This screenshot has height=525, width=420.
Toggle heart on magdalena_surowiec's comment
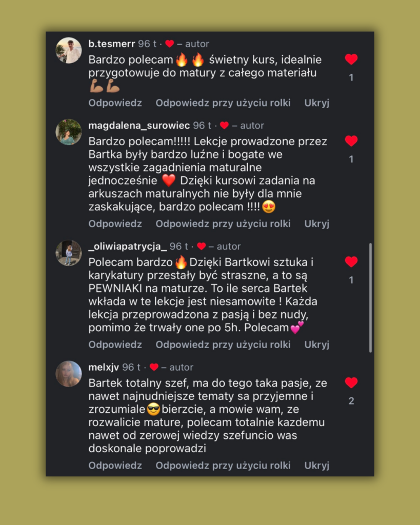pos(351,141)
